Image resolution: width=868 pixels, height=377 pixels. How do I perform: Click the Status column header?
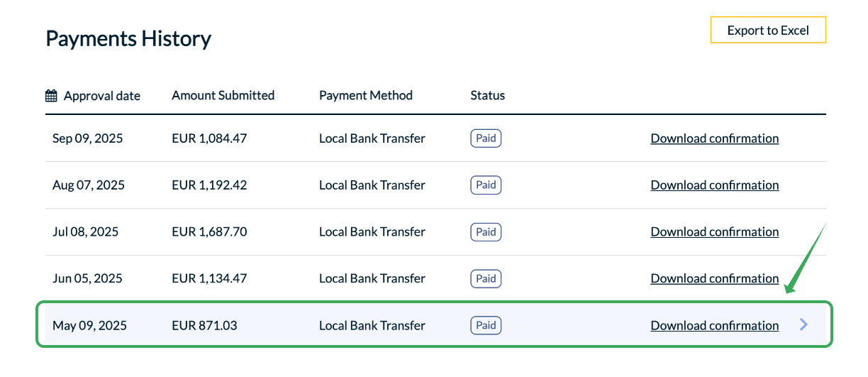pyautogui.click(x=487, y=95)
